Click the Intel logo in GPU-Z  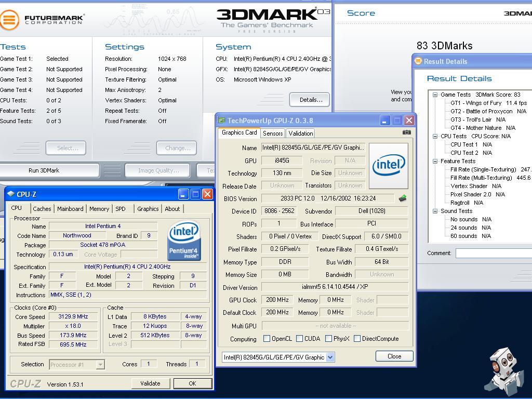point(389,166)
